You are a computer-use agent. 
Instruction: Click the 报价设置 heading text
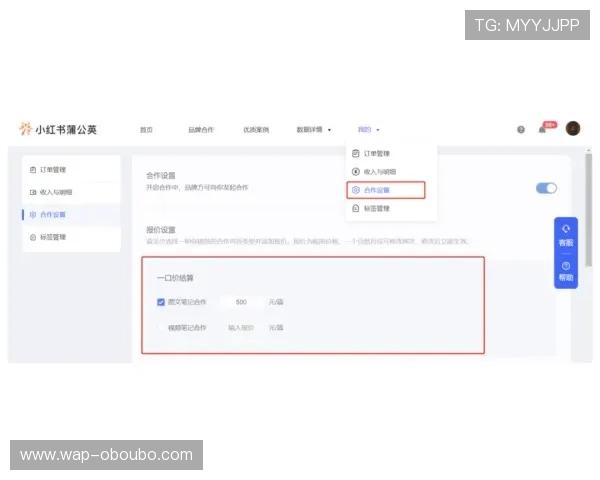pos(161,230)
